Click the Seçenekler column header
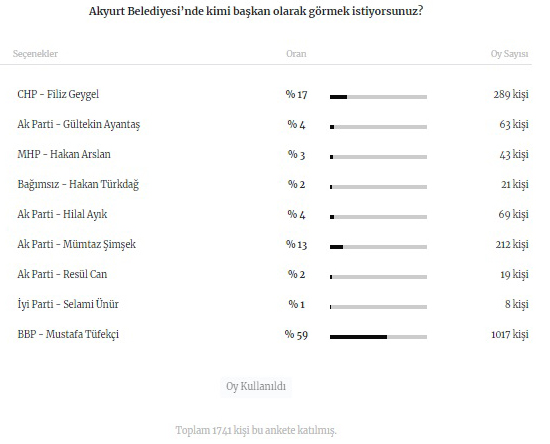550x444 pixels. (35, 54)
